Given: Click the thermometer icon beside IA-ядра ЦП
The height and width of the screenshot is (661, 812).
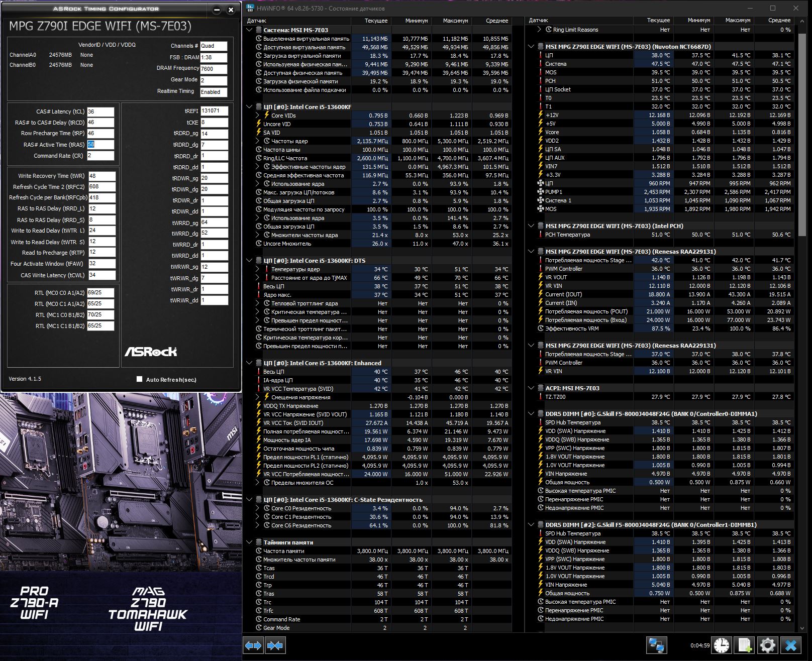Looking at the screenshot, I should click(259, 380).
